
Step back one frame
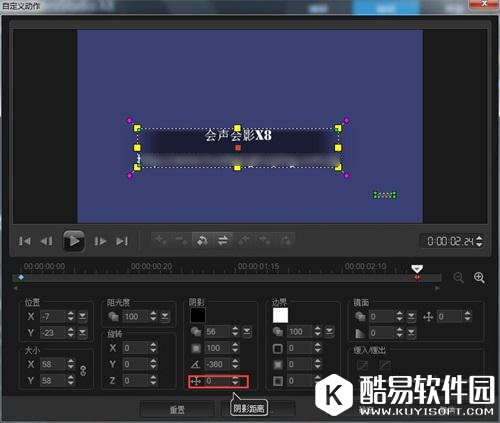pos(46,241)
